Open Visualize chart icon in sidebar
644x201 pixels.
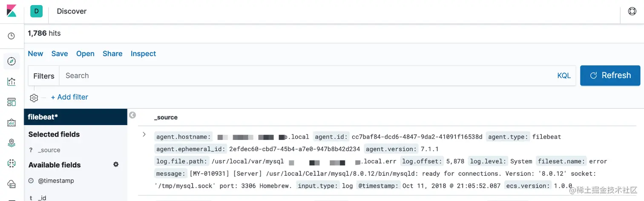[11, 82]
